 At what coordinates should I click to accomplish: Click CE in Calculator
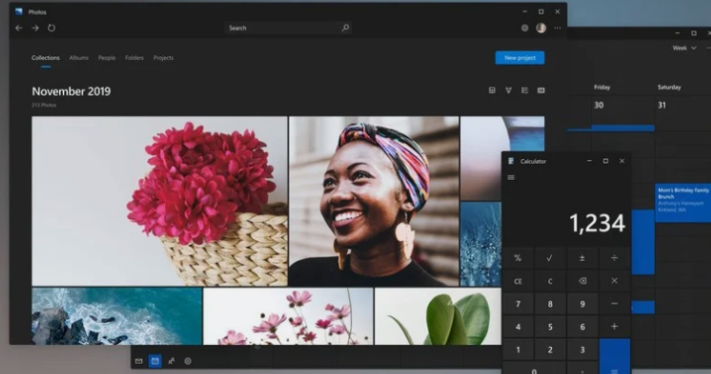pos(517,281)
